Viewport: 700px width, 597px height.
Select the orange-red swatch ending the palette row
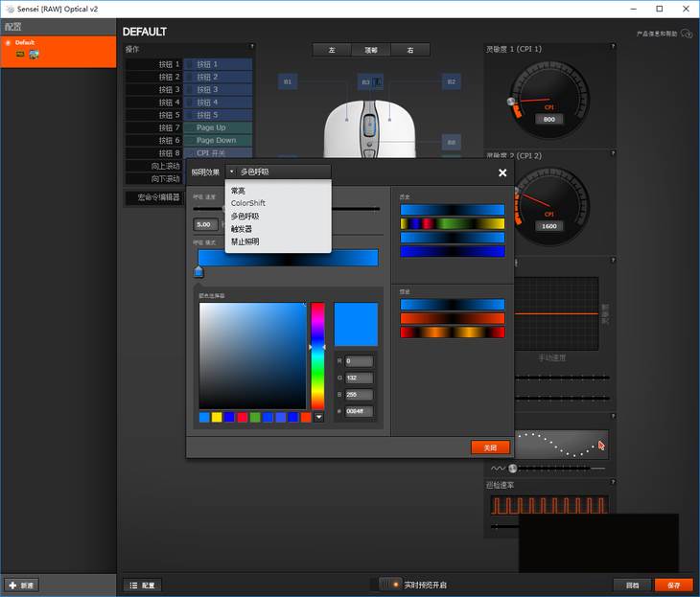306,417
